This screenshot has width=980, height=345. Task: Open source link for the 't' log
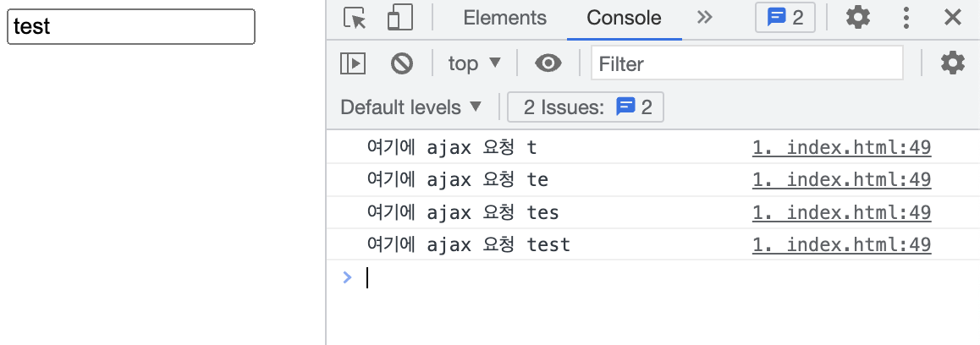point(841,148)
